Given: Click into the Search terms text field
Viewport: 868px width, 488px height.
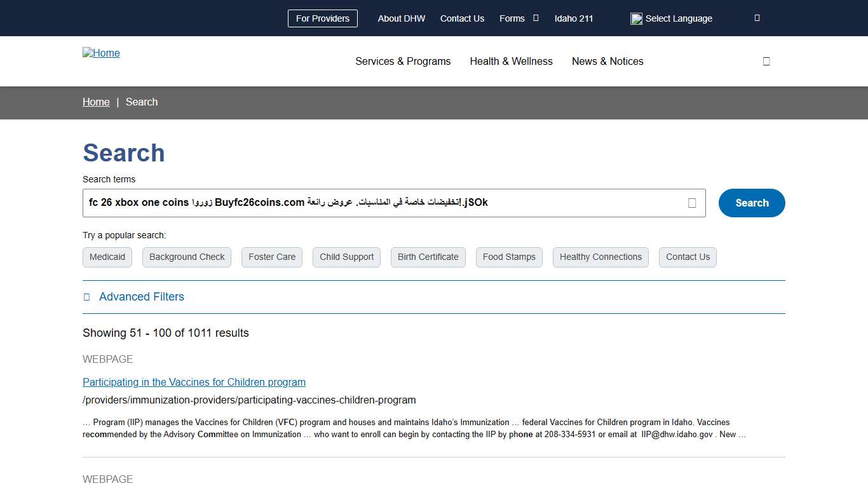Looking at the screenshot, I should click(x=381, y=203).
